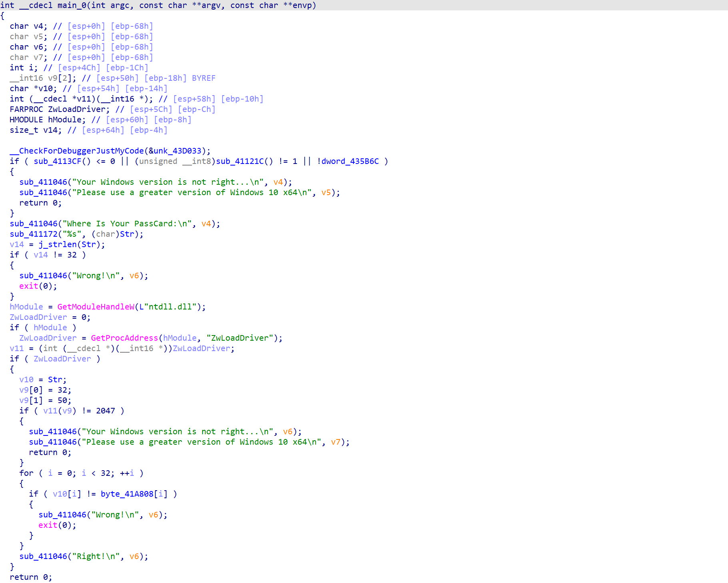Click the 2047 constant in the comparison
The image size is (728, 583).
[x=105, y=411]
